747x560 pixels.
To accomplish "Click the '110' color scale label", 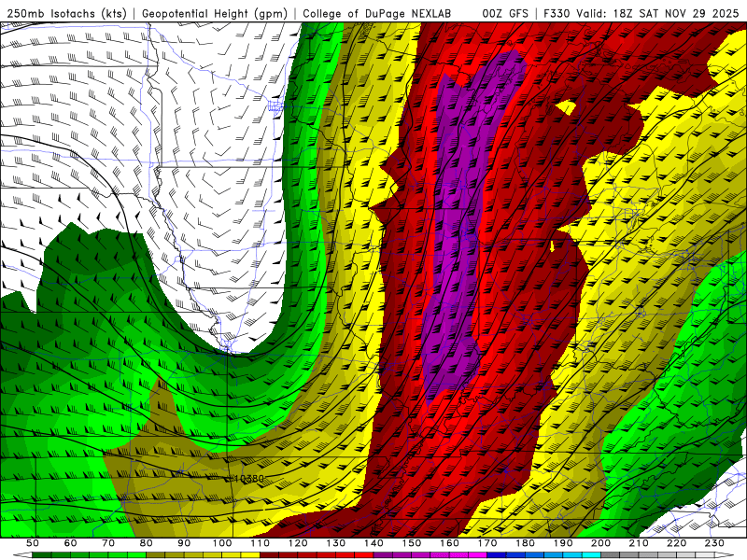I will click(260, 543).
